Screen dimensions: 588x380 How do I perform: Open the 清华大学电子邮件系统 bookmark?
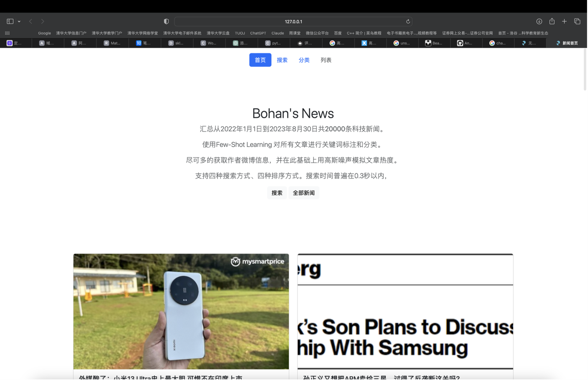tap(182, 33)
